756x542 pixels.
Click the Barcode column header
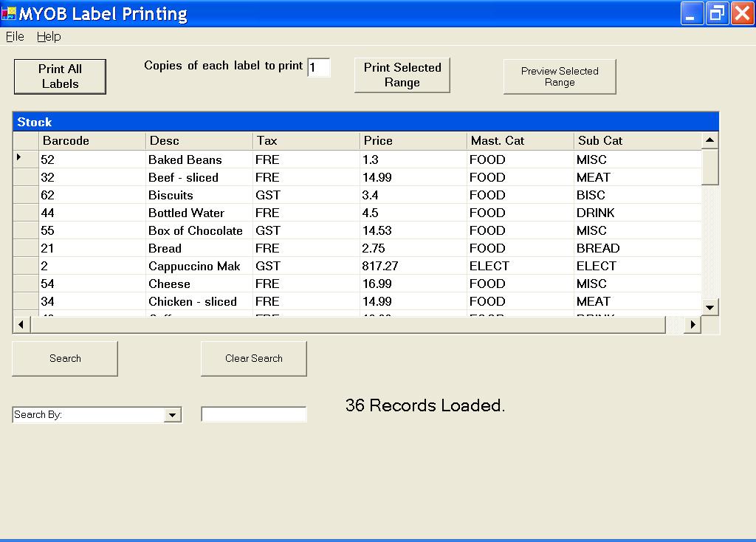coord(92,141)
